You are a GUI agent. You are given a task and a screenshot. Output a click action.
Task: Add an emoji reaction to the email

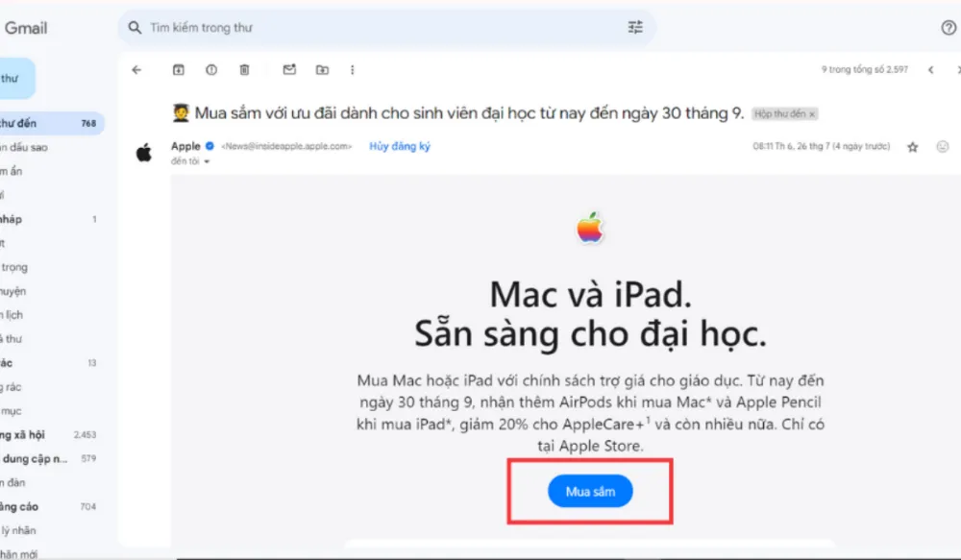(943, 146)
